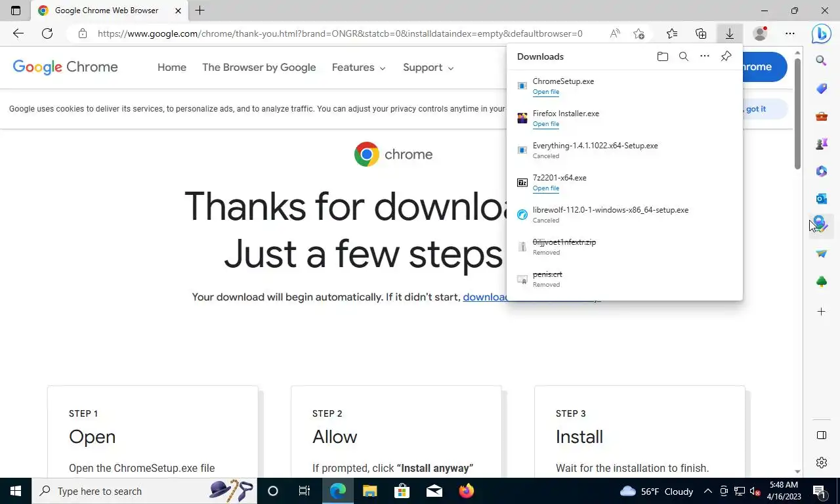The height and width of the screenshot is (504, 840).
Task: Open the sidebar Shopping tag icon
Action: pyautogui.click(x=822, y=89)
